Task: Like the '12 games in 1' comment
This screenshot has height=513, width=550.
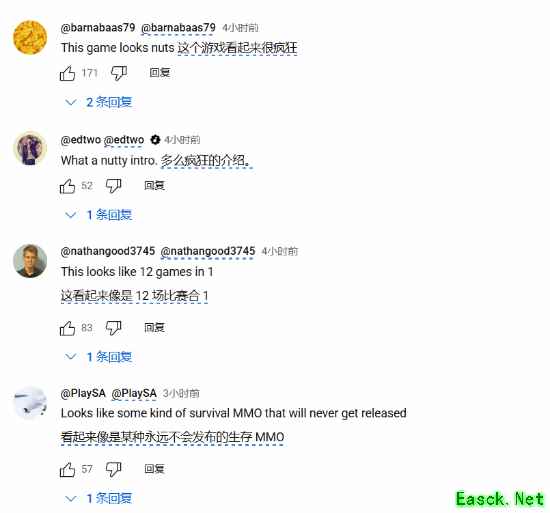Action: tap(67, 328)
